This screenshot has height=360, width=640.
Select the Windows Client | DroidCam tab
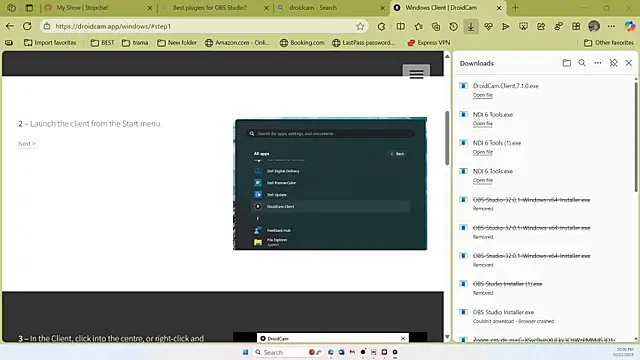coord(447,8)
